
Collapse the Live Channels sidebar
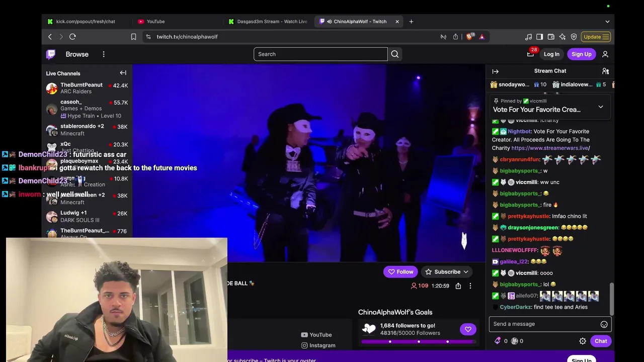click(123, 73)
